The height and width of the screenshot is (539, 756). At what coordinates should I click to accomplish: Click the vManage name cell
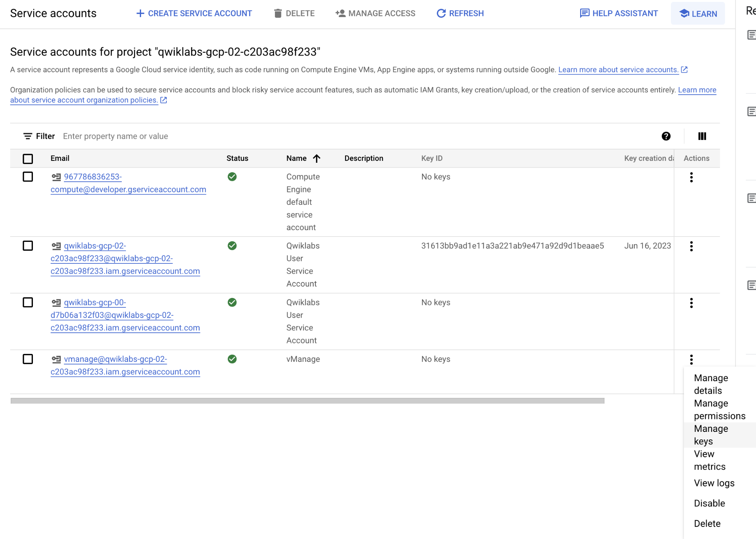coord(303,359)
